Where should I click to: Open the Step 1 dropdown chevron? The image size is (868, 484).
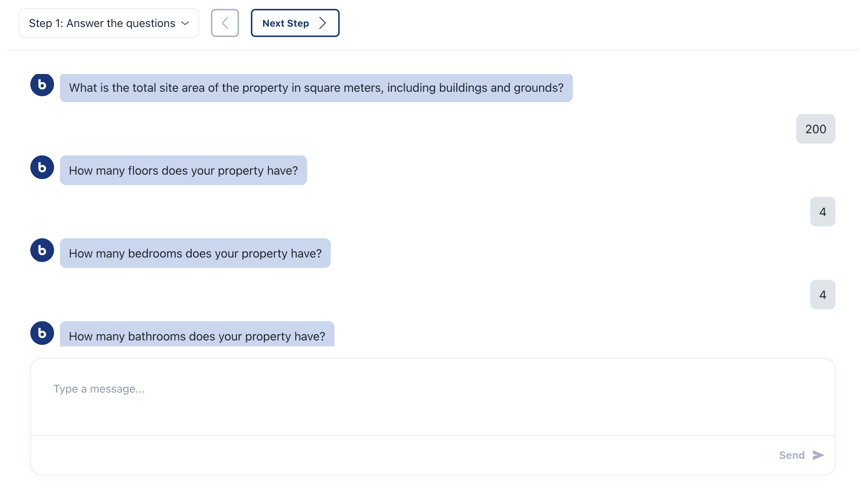(185, 23)
